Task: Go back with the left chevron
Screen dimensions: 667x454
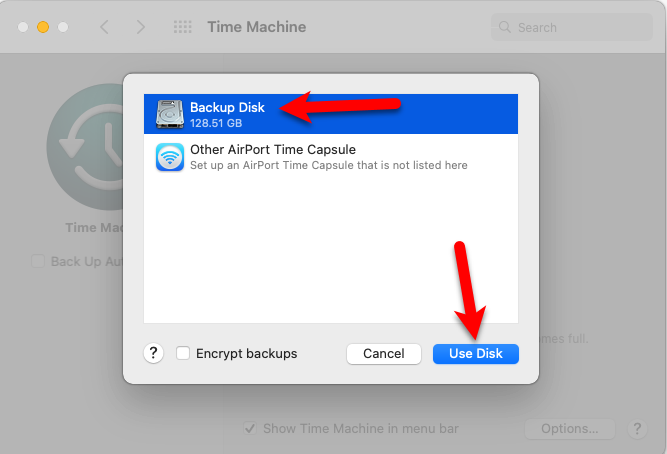Action: point(104,27)
